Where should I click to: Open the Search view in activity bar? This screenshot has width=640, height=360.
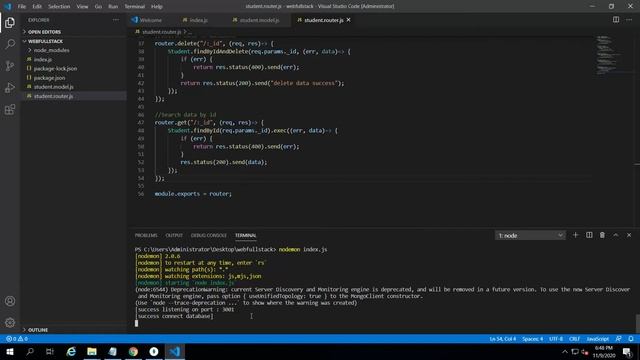click(10, 44)
